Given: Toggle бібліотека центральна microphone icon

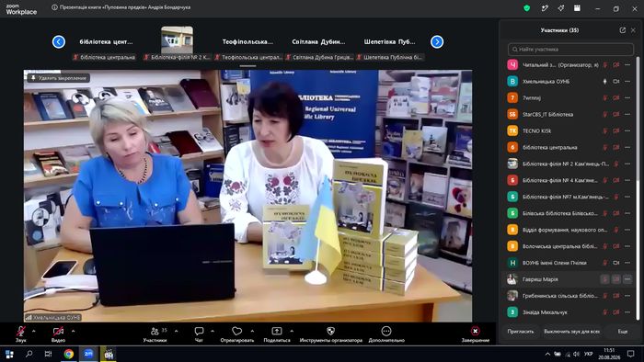Looking at the screenshot, I should click(604, 147).
